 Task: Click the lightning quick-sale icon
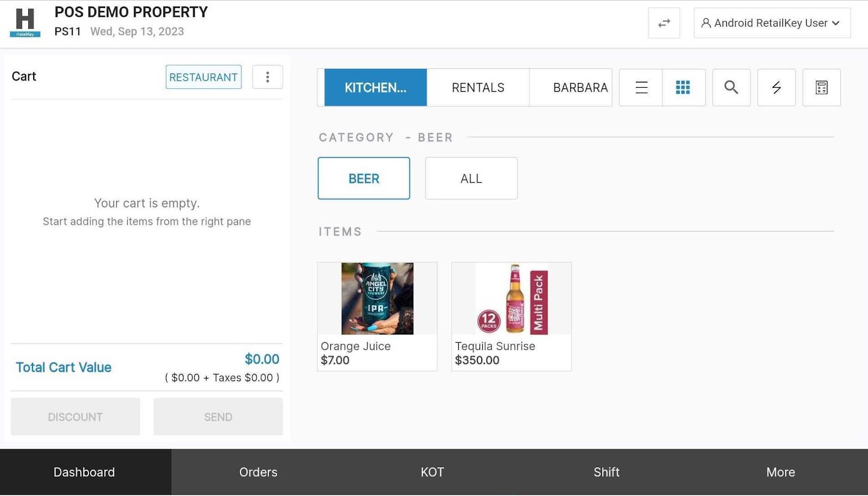(x=776, y=87)
